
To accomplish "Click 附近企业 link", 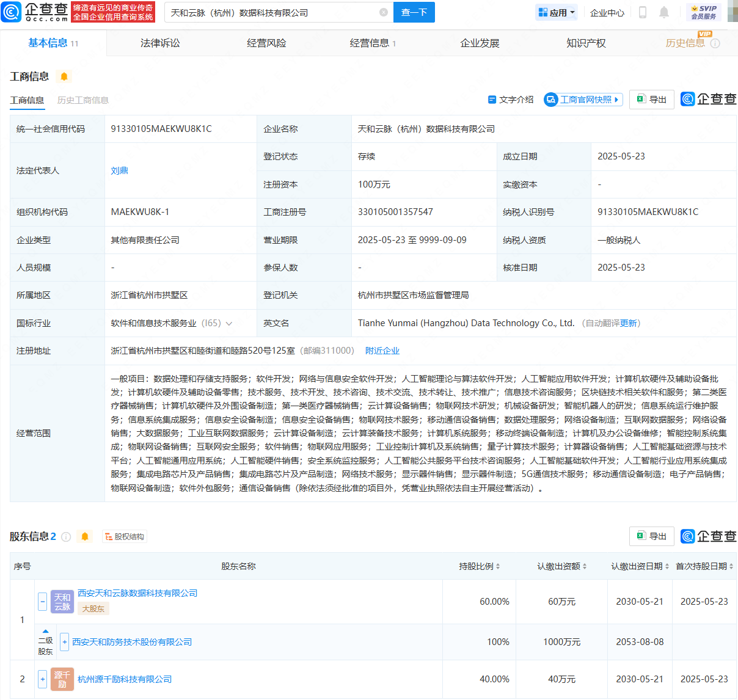I will click(382, 351).
